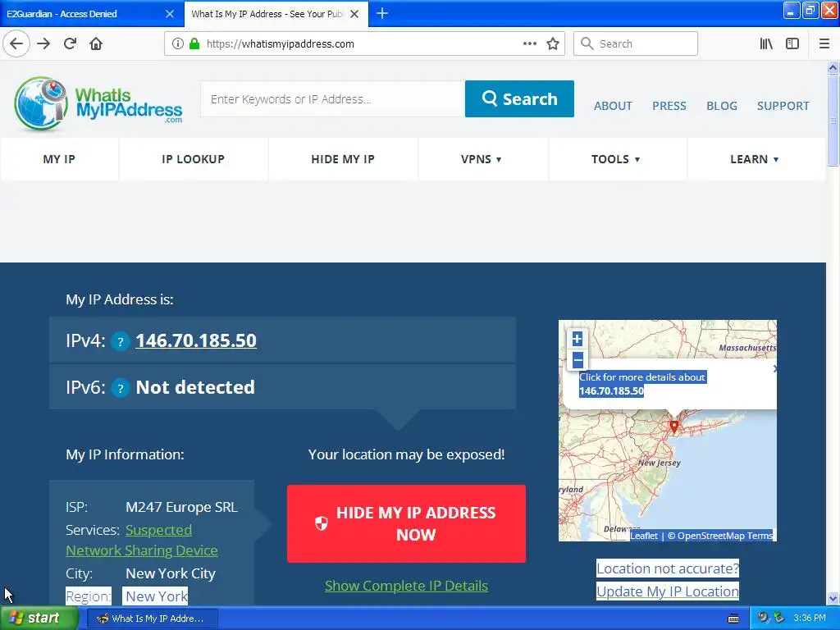Click the New York City value
The image size is (840, 630).
point(171,573)
